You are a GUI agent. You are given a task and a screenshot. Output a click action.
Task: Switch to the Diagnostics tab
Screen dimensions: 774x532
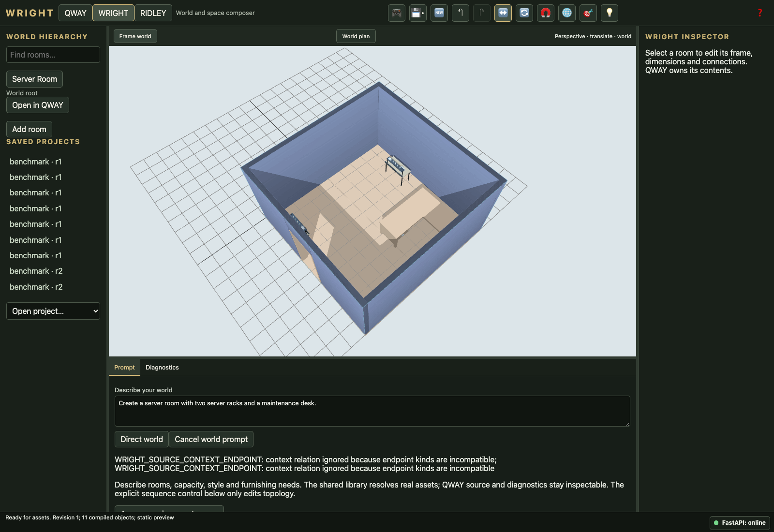[162, 368]
